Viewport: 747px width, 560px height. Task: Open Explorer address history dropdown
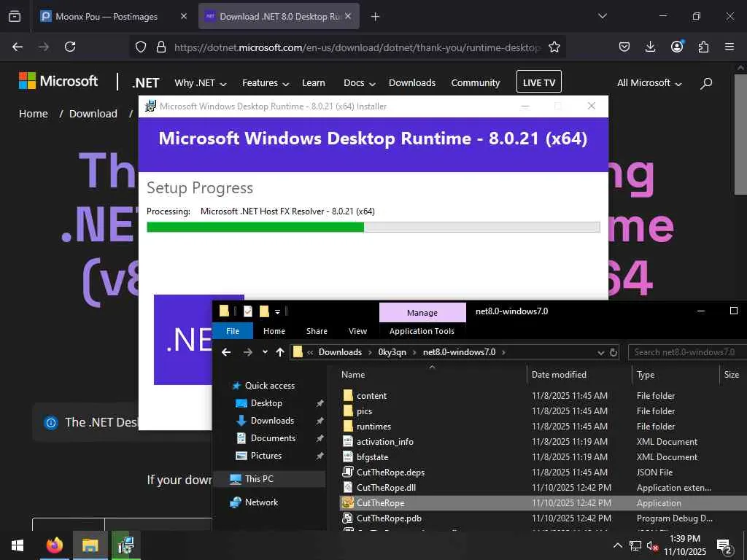[601, 352]
